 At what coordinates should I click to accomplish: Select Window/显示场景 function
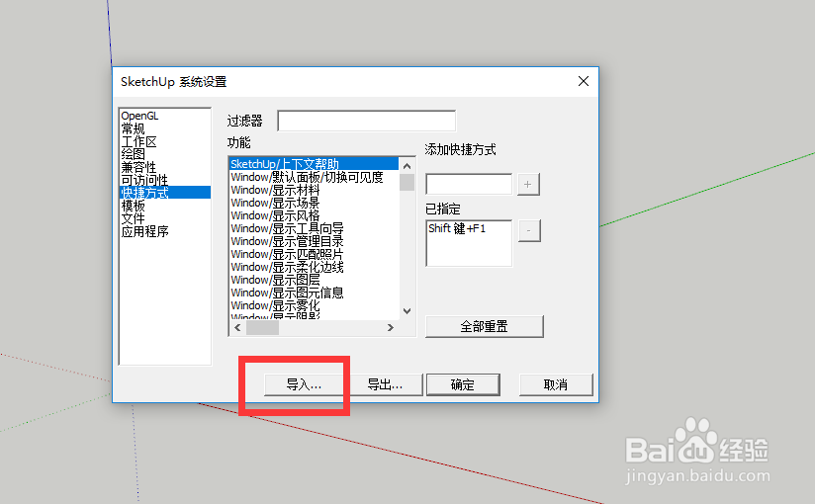pyautogui.click(x=314, y=204)
